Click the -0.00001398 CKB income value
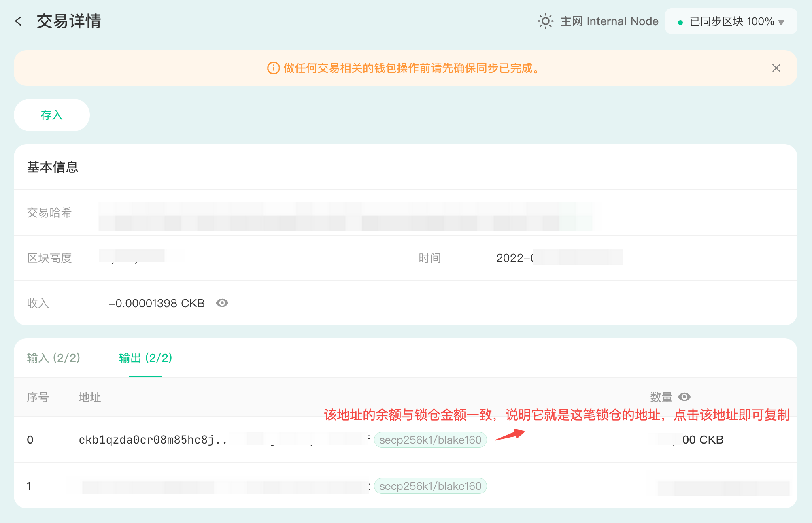Screen dimensions: 812x523 157,303
